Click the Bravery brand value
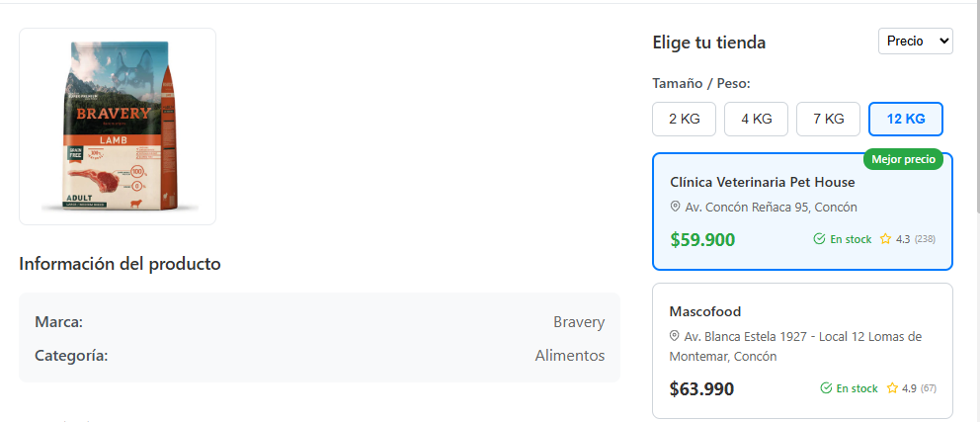 coord(579,322)
